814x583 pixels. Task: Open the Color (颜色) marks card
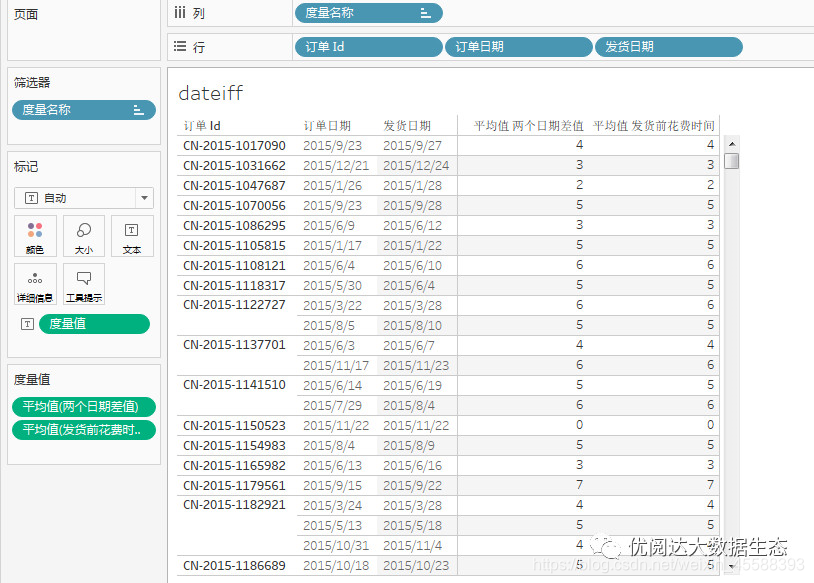35,236
